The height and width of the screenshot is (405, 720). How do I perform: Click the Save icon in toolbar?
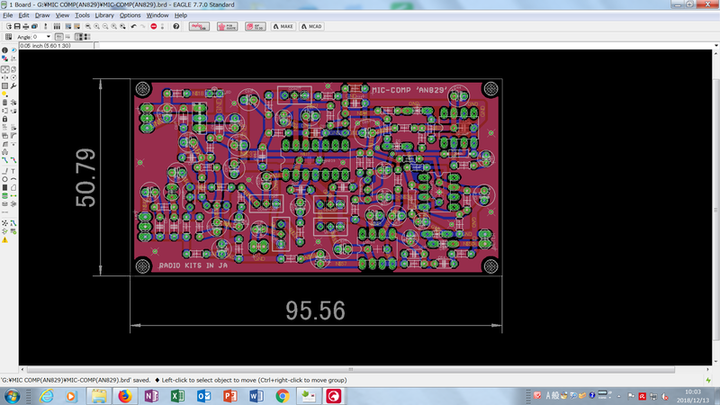[x=16, y=26]
